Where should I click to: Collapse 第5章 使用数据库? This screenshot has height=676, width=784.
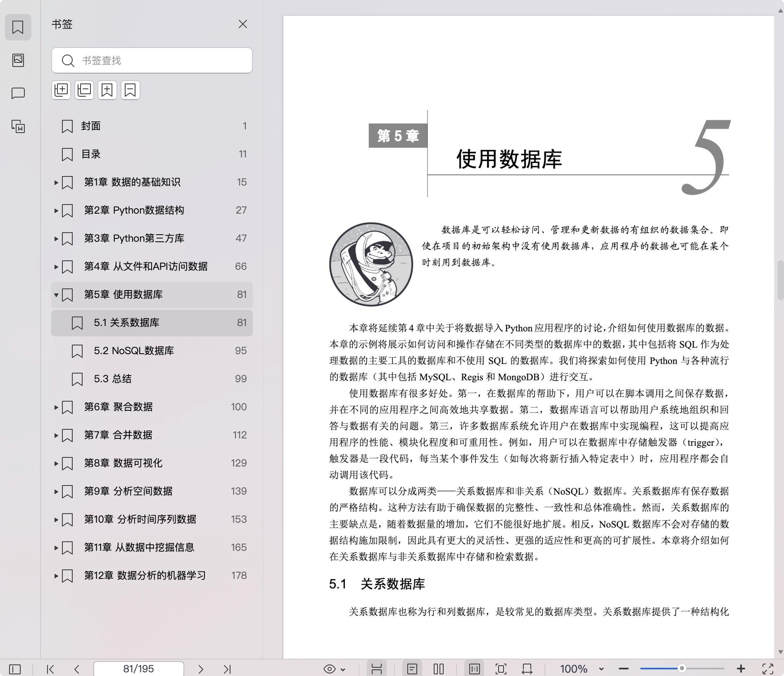coord(56,295)
